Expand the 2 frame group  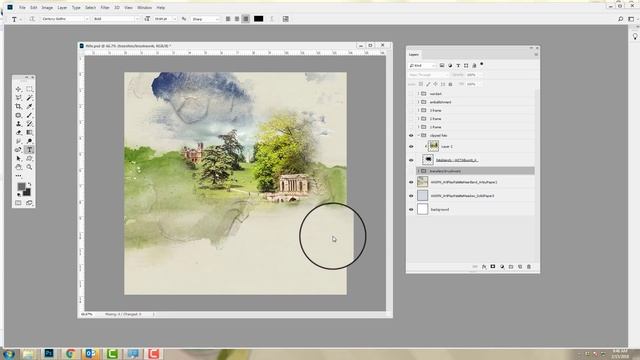(x=418, y=118)
